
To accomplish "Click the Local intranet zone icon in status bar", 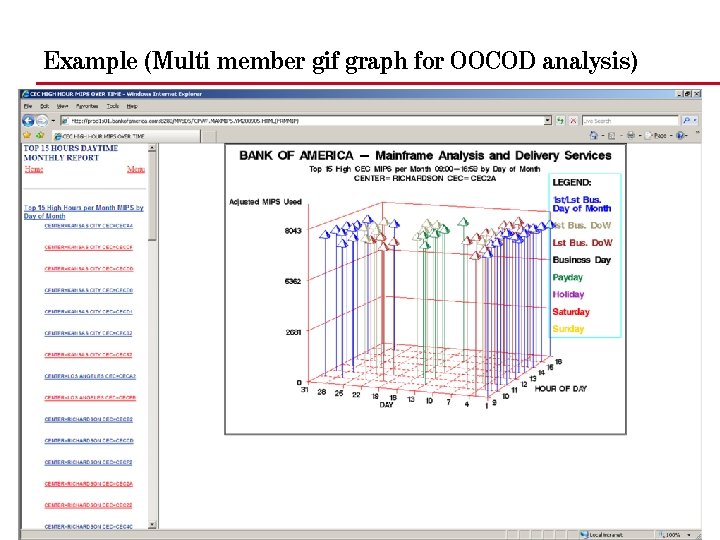I will [584, 535].
